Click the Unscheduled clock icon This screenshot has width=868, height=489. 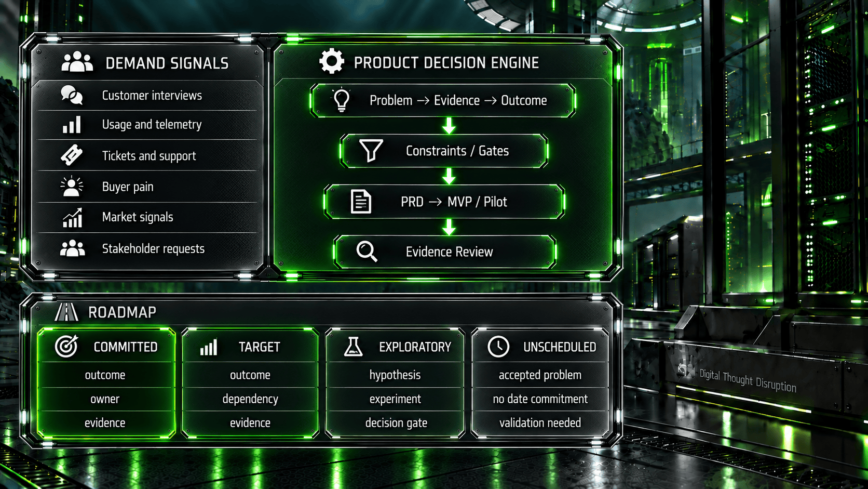[x=498, y=347]
